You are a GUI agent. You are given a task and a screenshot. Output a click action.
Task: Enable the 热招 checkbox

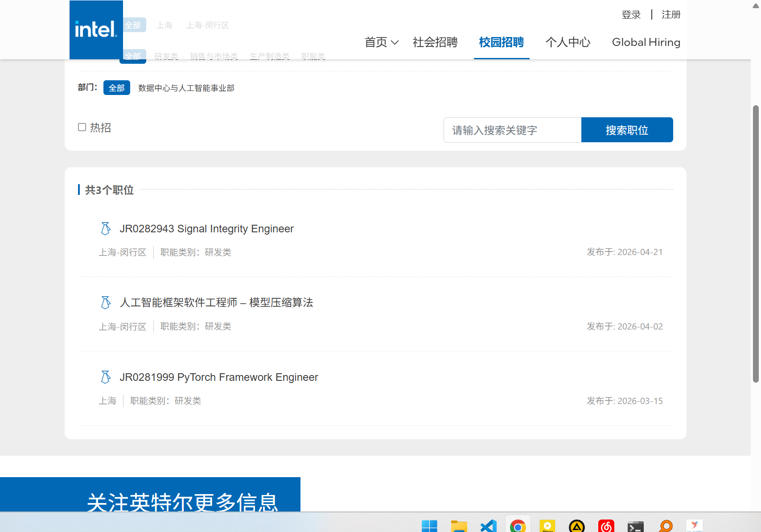(x=82, y=128)
